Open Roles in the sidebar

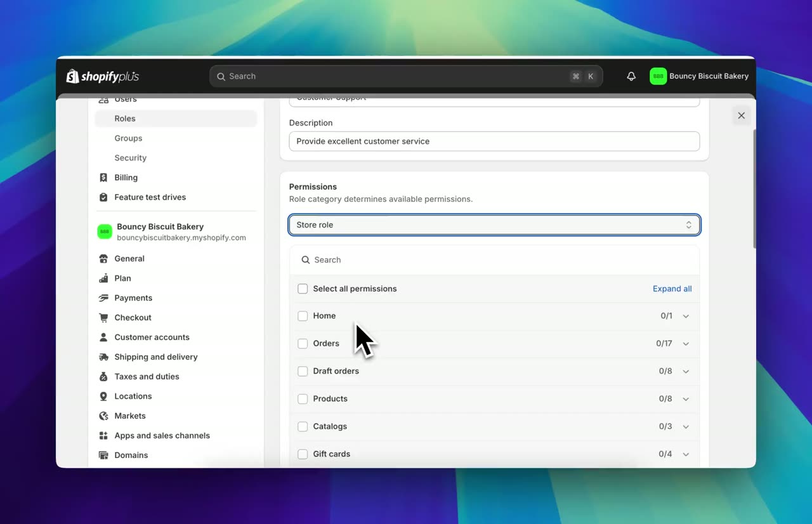pyautogui.click(x=176, y=119)
